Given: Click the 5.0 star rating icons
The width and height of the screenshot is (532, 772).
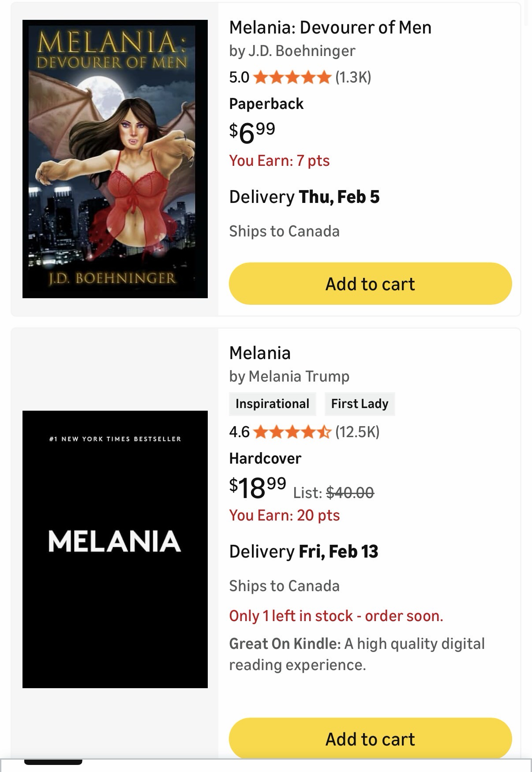Looking at the screenshot, I should tap(292, 78).
